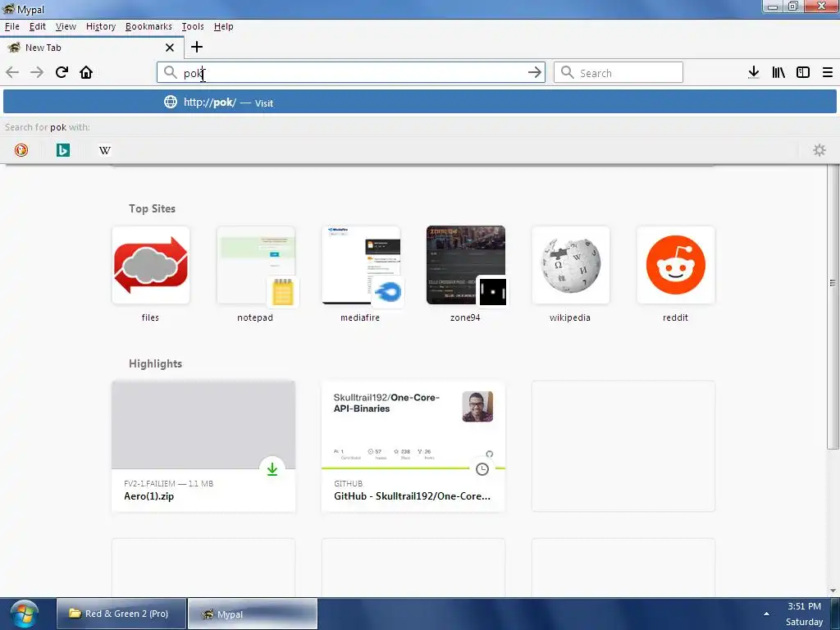Switch to Red & Green 2 (Pro) taskbar item

[x=121, y=614]
